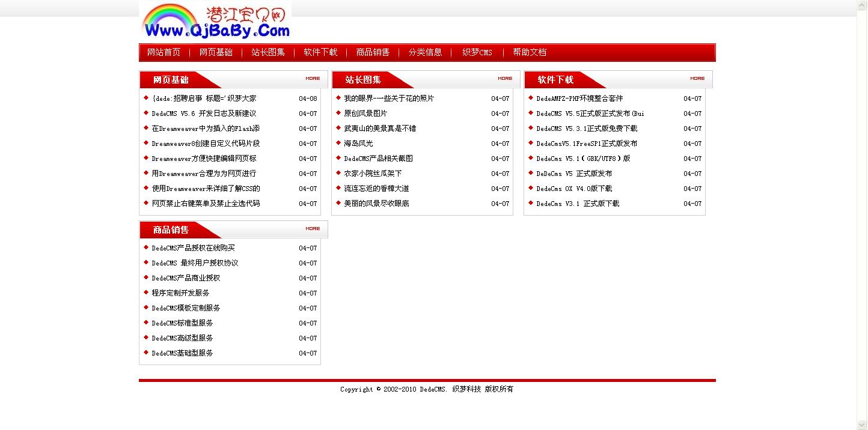Screen dimensions: 868x430
Task: Open DedeCms V3.1 正式版下载 link
Action: coord(578,204)
